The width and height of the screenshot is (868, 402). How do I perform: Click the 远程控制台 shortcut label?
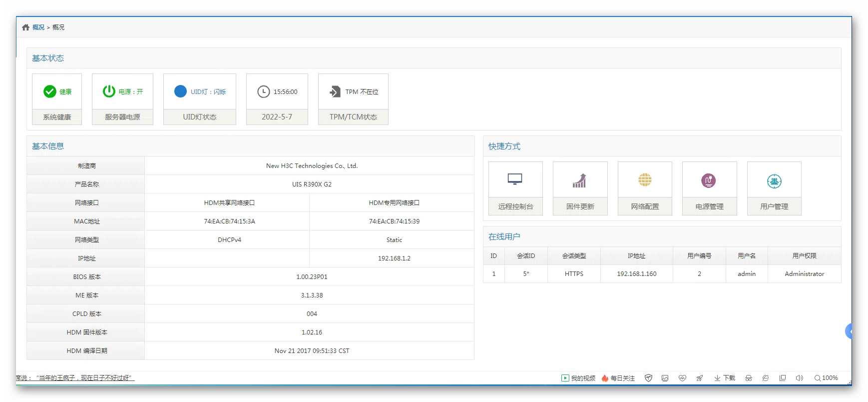pyautogui.click(x=515, y=206)
